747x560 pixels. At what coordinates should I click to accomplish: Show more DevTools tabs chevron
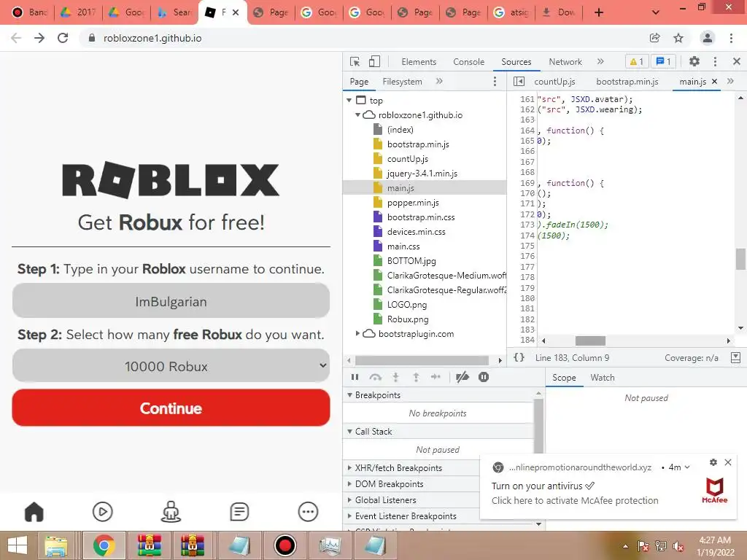click(x=600, y=61)
